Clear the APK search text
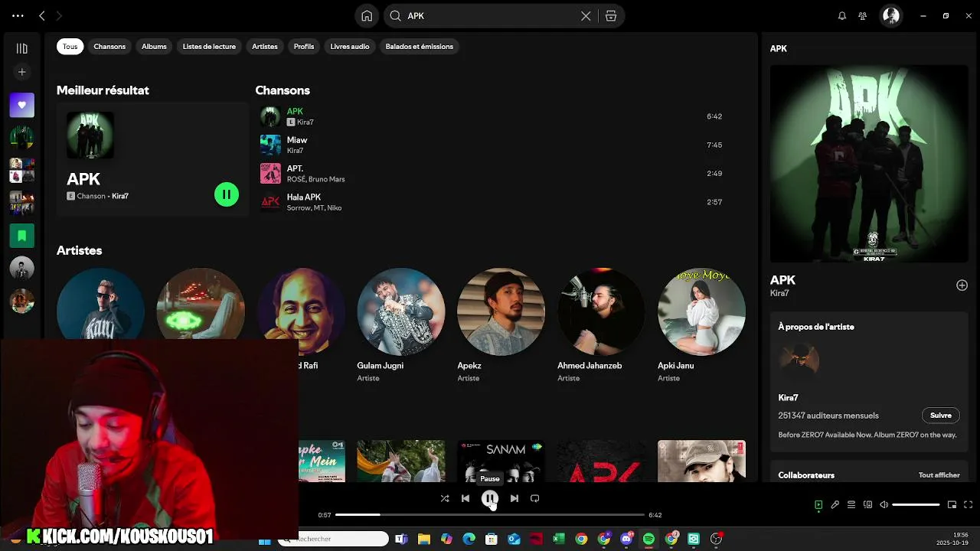Image resolution: width=980 pixels, height=551 pixels. point(586,16)
